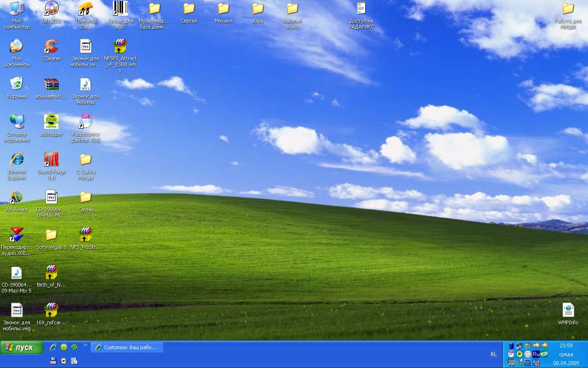Click the battery power tray icon

511,346
